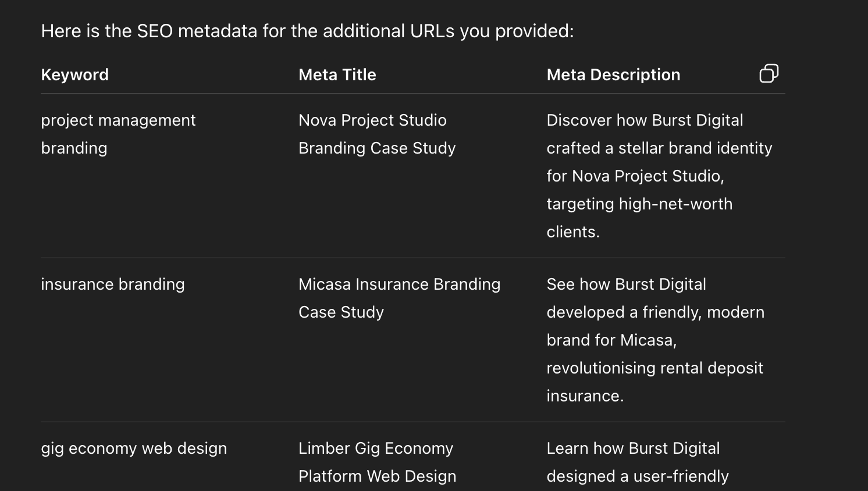The width and height of the screenshot is (868, 491).
Task: Click the 'Limber Gig Economy Platform Web Design' title
Action: (377, 462)
